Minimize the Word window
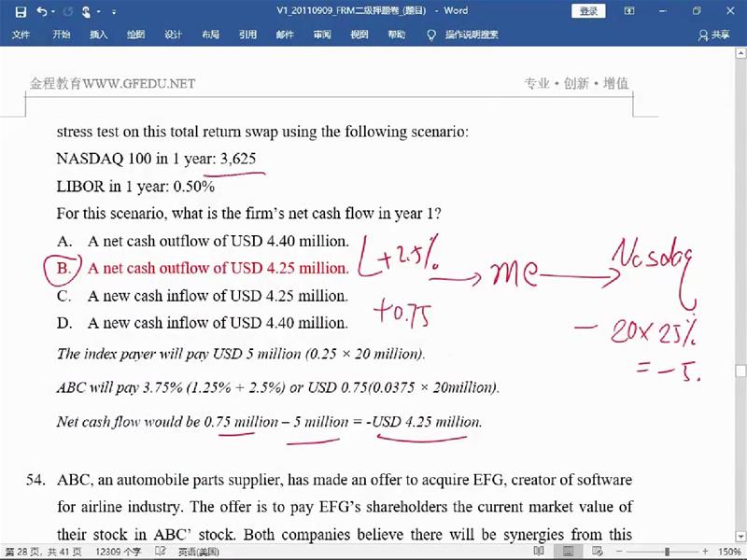747x560 pixels. pos(663,11)
